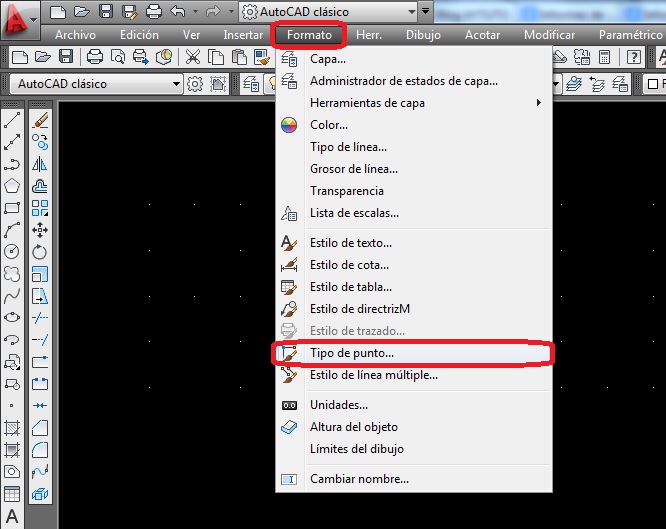Open the AutoCAD clásico dropdown in the toolbar

click(96, 84)
